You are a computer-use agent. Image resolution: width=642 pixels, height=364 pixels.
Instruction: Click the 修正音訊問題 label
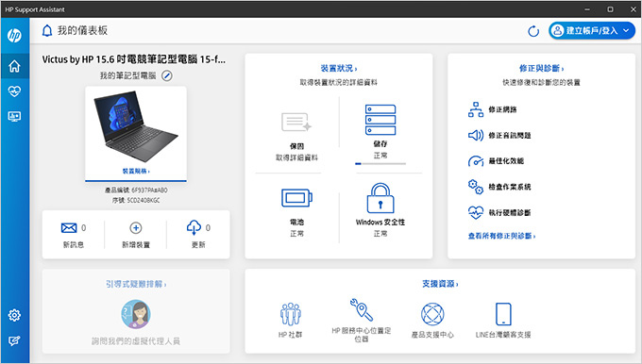[510, 136]
